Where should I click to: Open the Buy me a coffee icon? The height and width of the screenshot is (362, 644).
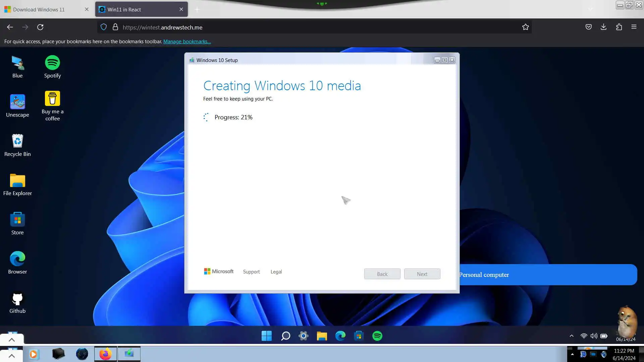(52, 99)
